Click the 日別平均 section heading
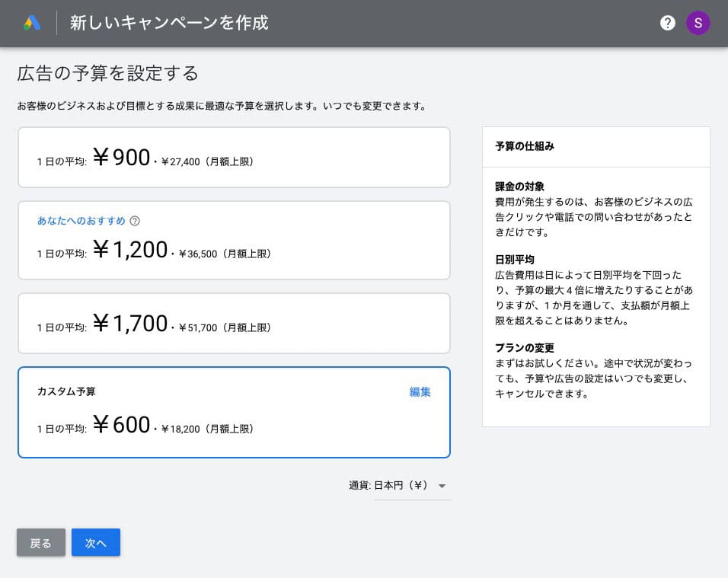Screen dimensions: 728x578 pos(515,260)
